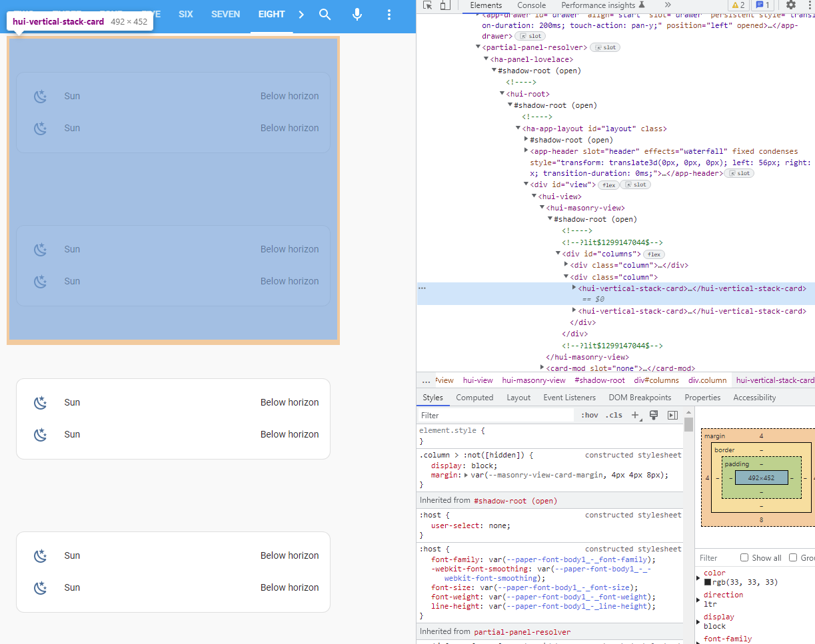This screenshot has width=815, height=644.
Task: Click the chevron next to the EIGHT tab
Action: (301, 13)
